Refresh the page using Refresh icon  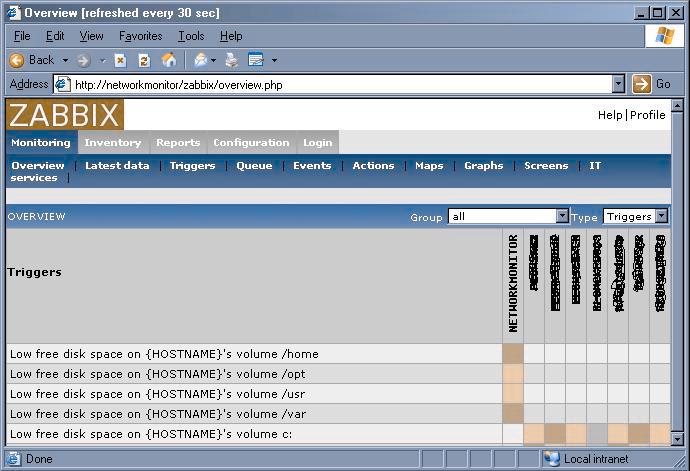[144, 60]
